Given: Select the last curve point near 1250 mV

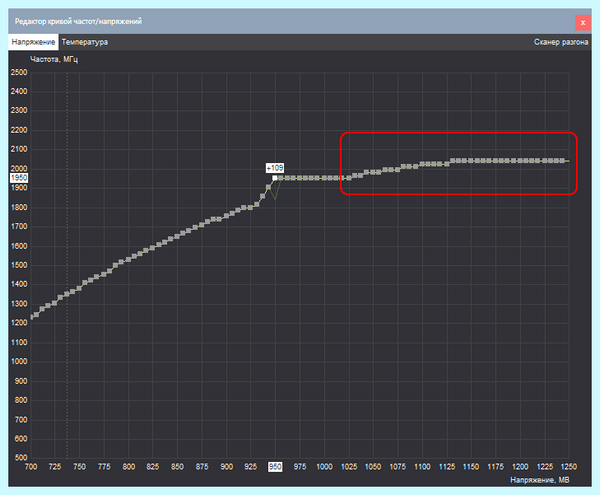Looking at the screenshot, I should click(562, 161).
